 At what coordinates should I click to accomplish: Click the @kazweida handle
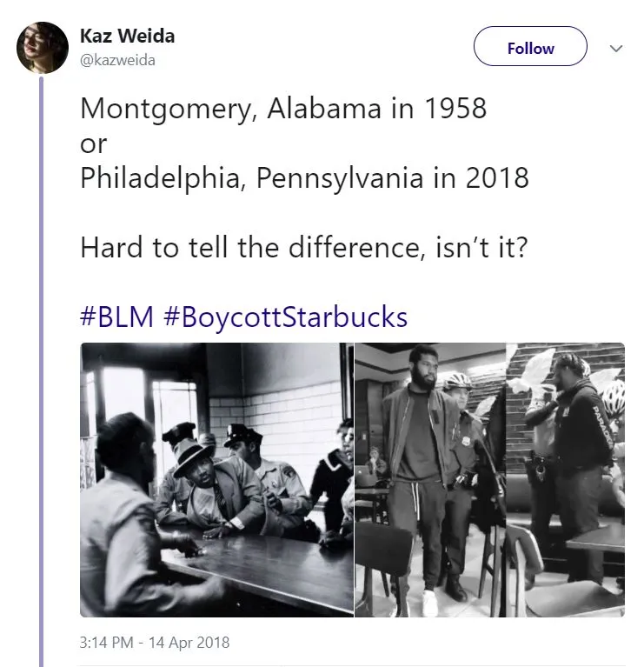tap(116, 59)
